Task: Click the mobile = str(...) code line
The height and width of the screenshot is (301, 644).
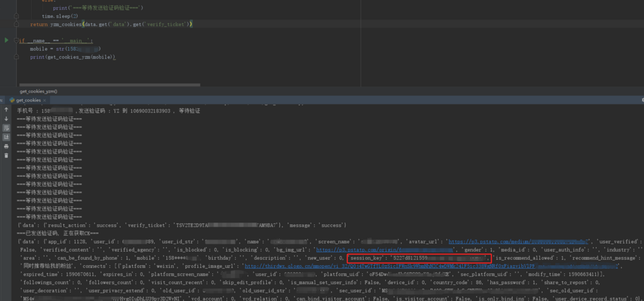Action: [65, 49]
